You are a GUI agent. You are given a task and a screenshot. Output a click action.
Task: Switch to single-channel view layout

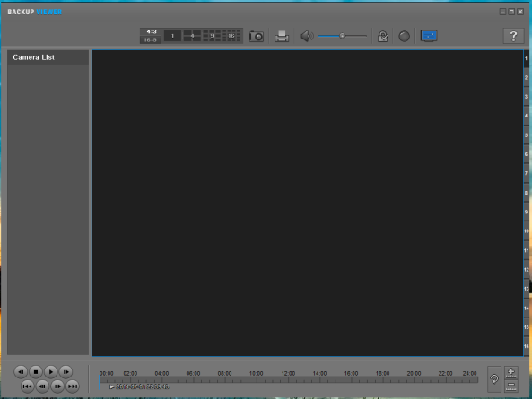172,36
